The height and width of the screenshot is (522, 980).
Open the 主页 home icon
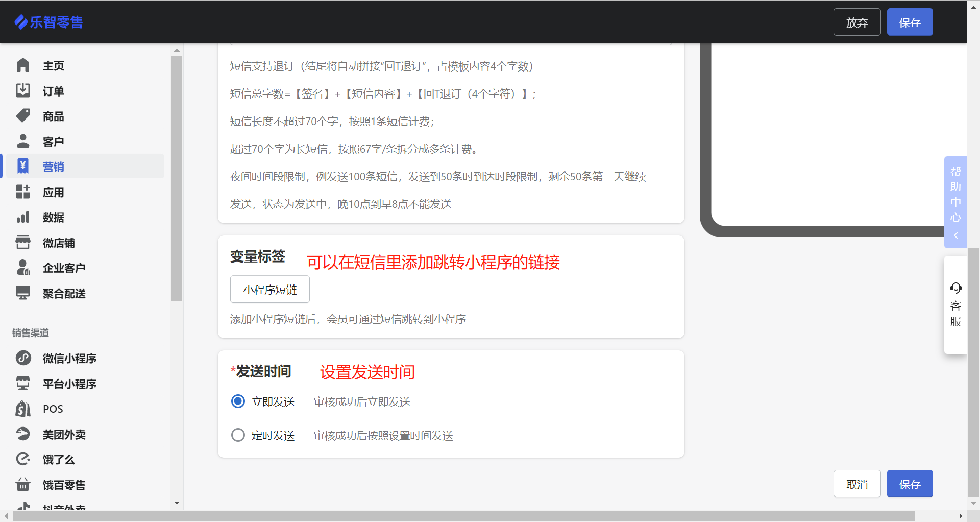(x=23, y=65)
